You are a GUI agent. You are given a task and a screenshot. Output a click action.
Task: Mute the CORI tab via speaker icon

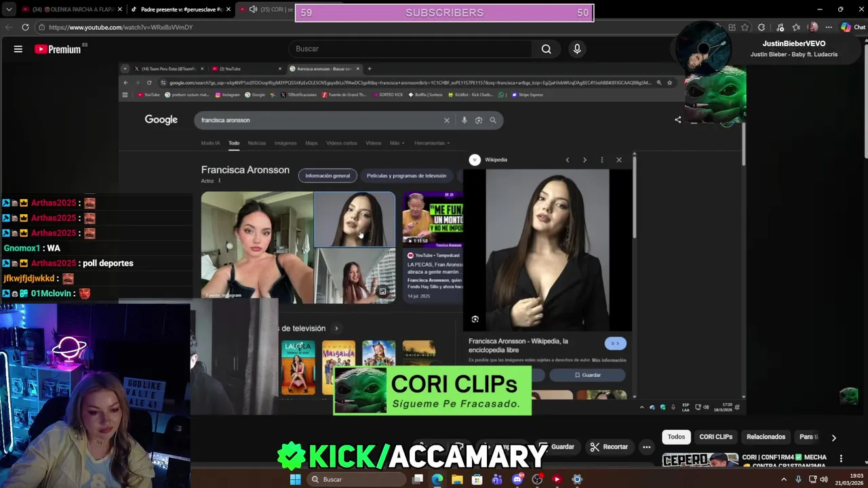(253, 9)
